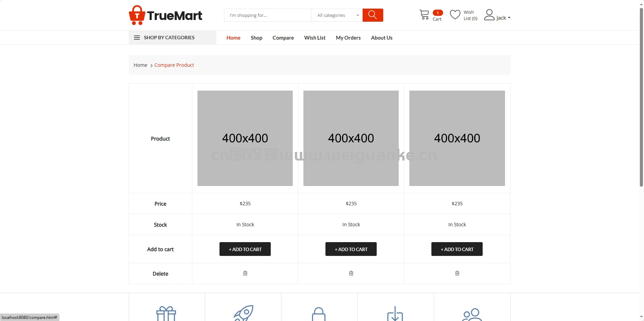Expand the jack account dropdown
The height and width of the screenshot is (321, 644).
tap(503, 18)
